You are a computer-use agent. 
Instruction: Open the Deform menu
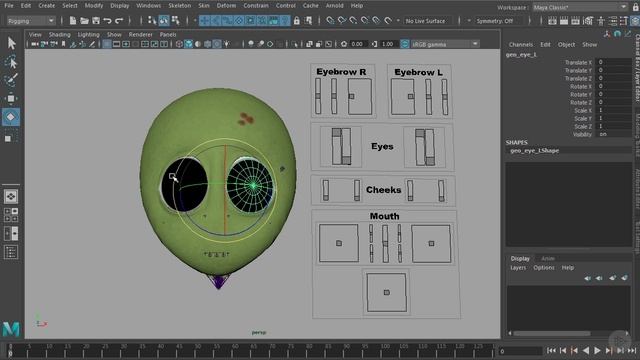click(x=226, y=6)
